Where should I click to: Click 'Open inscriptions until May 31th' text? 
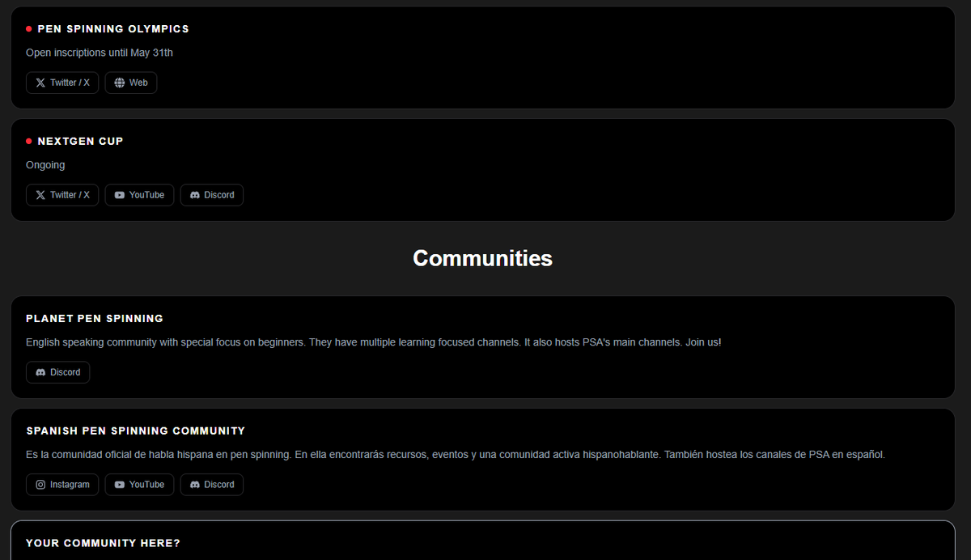point(100,53)
